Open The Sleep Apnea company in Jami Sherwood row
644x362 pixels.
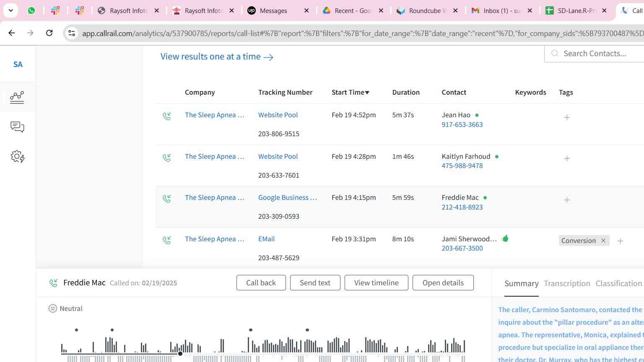coord(214,239)
